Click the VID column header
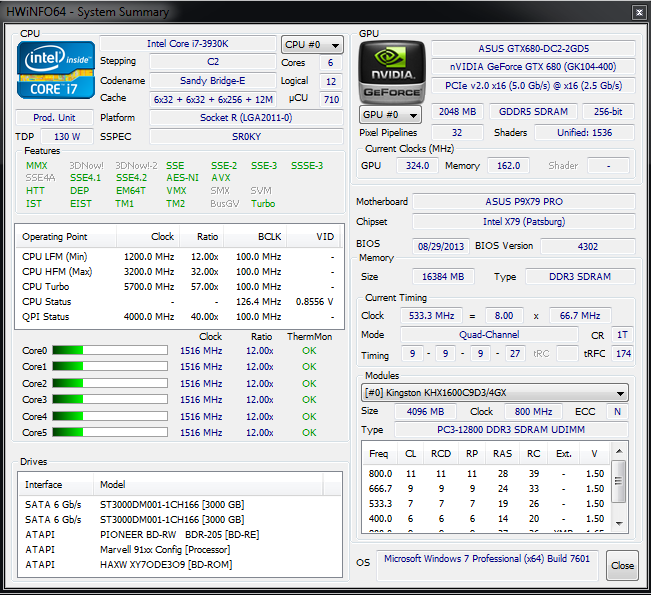651x595 pixels. click(313, 237)
